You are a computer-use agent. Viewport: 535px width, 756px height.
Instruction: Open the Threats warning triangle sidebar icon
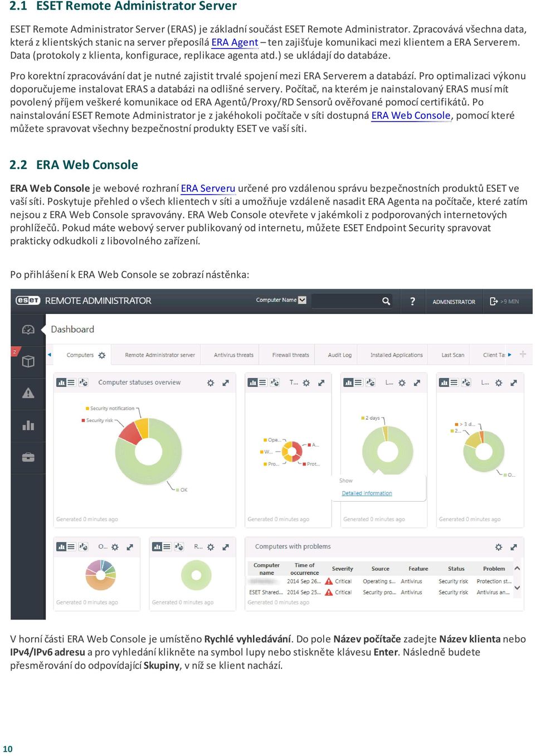(x=28, y=393)
